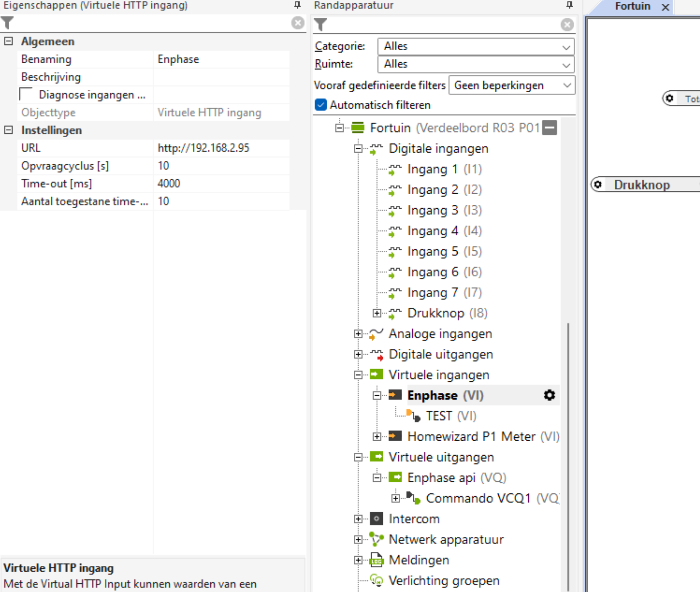This screenshot has height=592, width=700.
Task: Edit the Aantal toegestane time-outs value
Action: click(222, 201)
